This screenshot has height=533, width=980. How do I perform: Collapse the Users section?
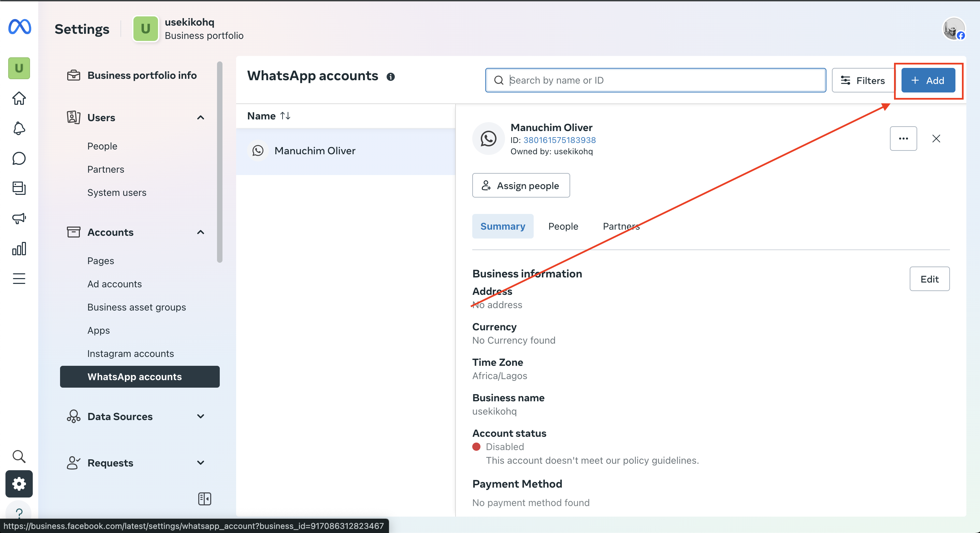point(201,118)
